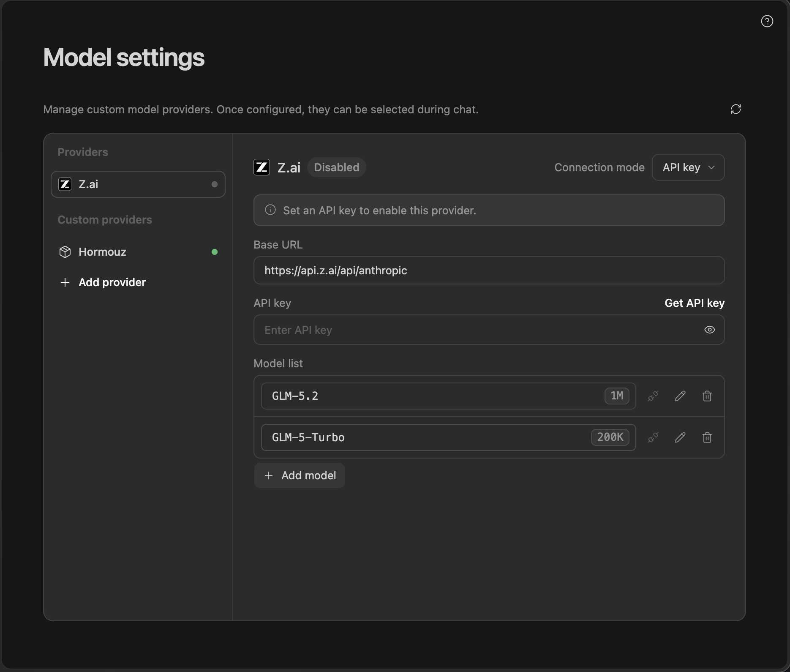Delete the GLM-5-Turbo model

pyautogui.click(x=707, y=437)
